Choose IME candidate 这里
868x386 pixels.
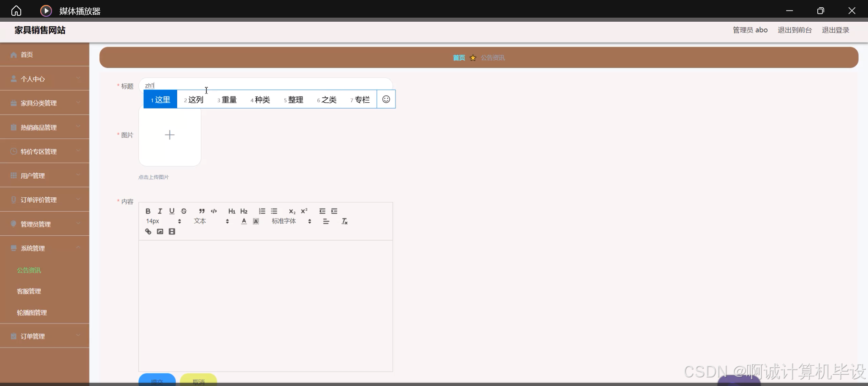tap(160, 100)
